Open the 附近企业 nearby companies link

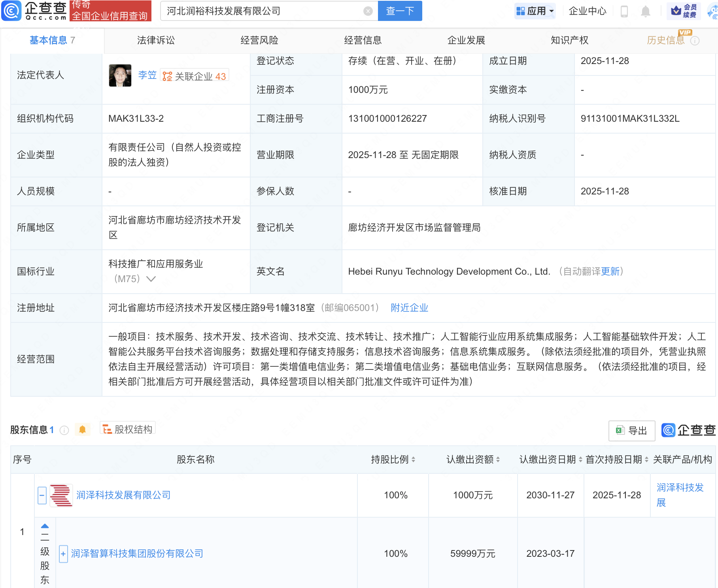pyautogui.click(x=409, y=308)
